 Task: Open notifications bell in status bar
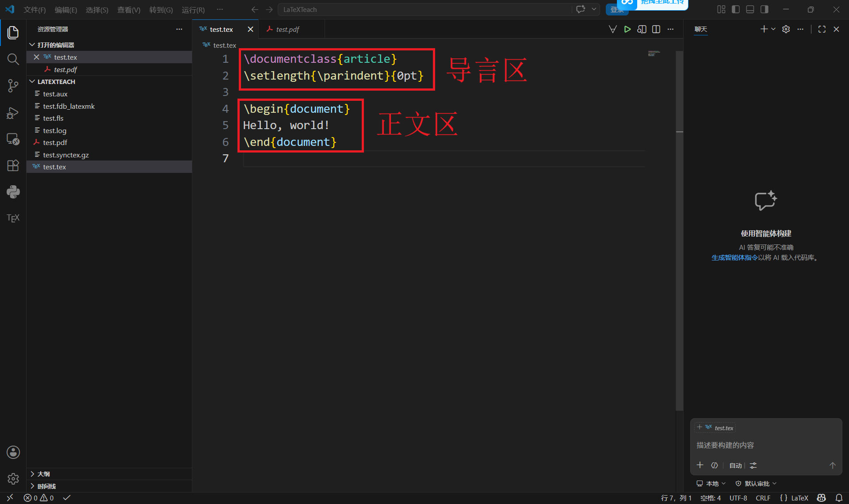click(839, 498)
